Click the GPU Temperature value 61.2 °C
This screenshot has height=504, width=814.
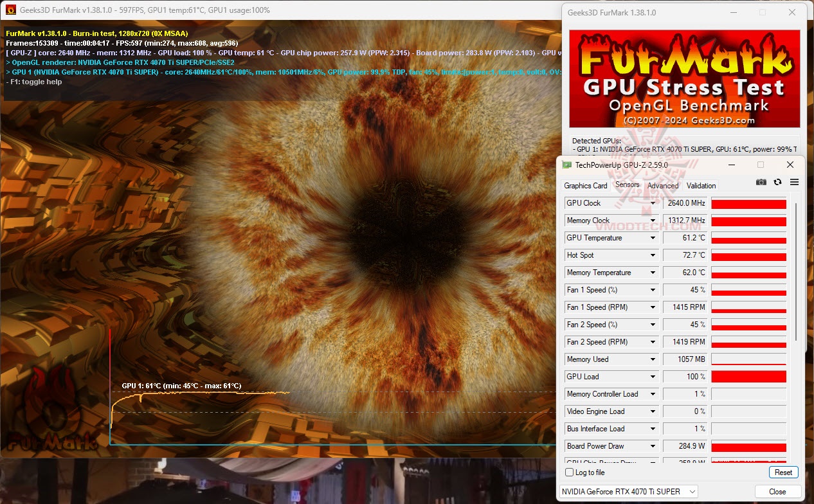685,238
